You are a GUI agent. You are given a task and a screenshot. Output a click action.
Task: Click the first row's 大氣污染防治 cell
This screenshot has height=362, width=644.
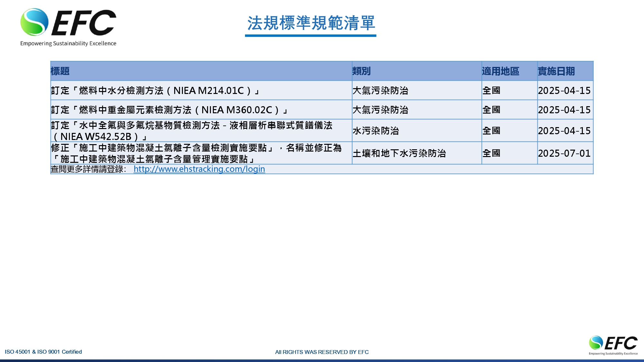[380, 91]
